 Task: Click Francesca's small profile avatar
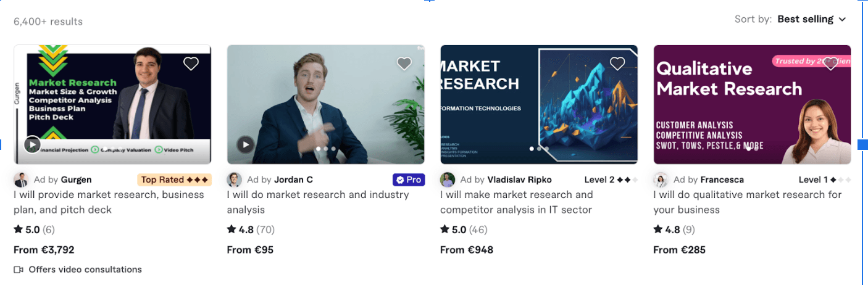pyautogui.click(x=661, y=180)
